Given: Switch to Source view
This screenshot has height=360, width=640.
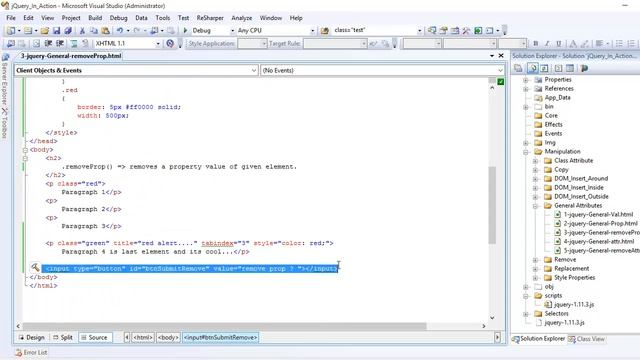Looking at the screenshot, I should pos(94,338).
